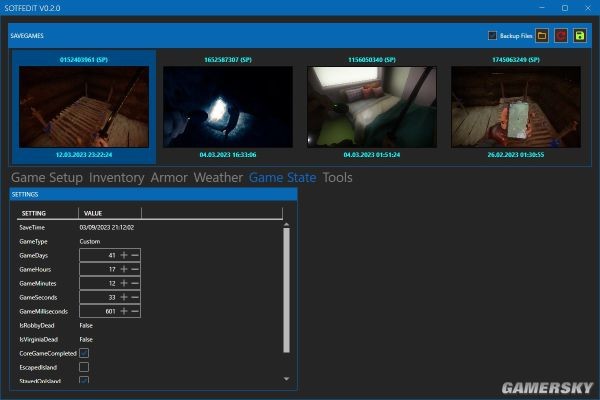Click the SETTINGS panel header label
This screenshot has width=600, height=400.
pos(25,194)
